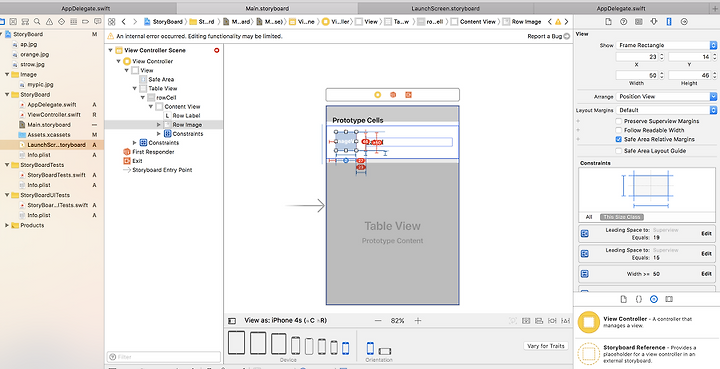The width and height of the screenshot is (720, 369).
Task: Collapse the Image folder
Action: coord(7,74)
